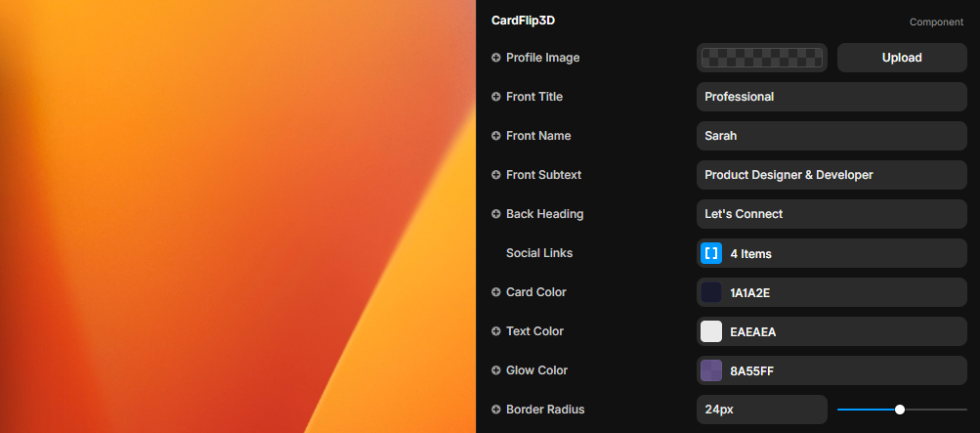Click the plus icon beside Back Heading
This screenshot has height=433, width=980.
[496, 214]
